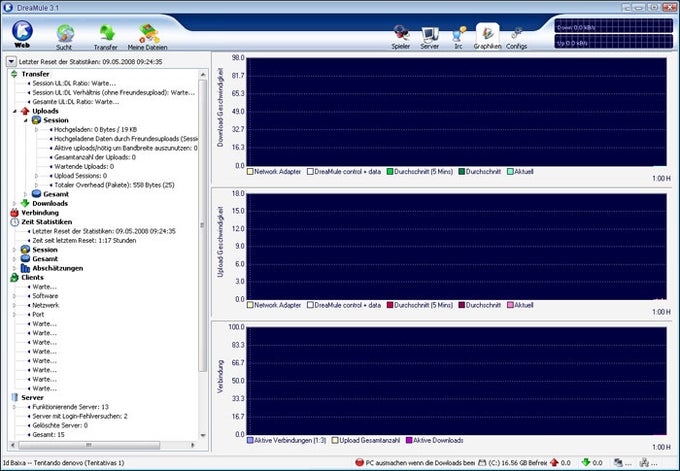Open the Web toolbar button

pyautogui.click(x=22, y=34)
